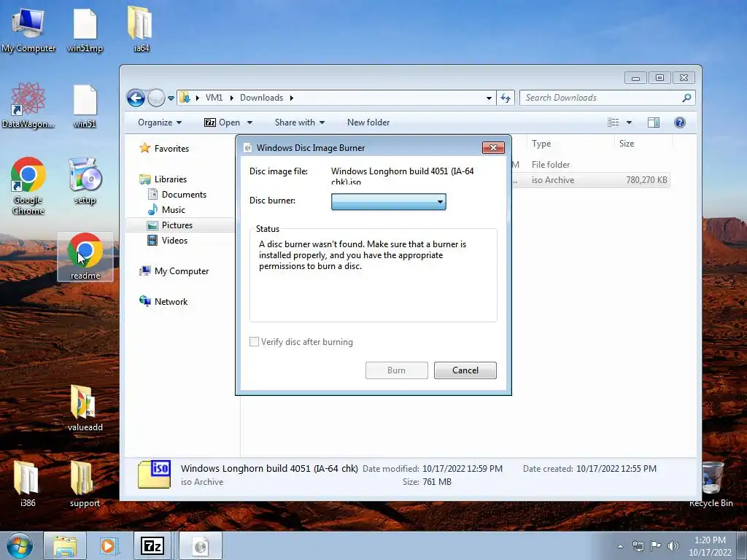Viewport: 747px width, 560px height.
Task: Expand the Organize menu
Action: (x=160, y=122)
